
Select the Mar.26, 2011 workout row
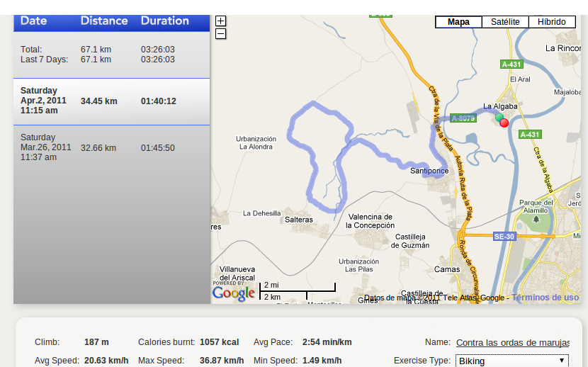click(111, 147)
